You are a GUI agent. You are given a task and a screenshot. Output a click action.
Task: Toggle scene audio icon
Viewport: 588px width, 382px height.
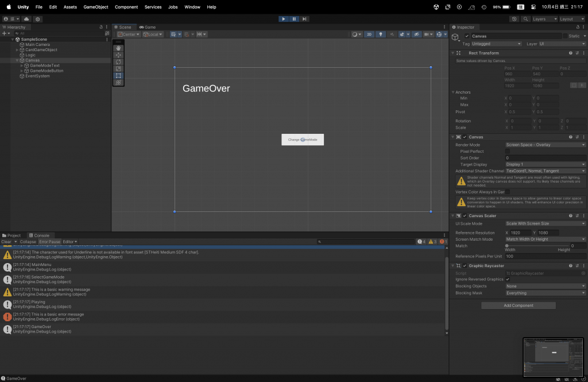pyautogui.click(x=392, y=34)
